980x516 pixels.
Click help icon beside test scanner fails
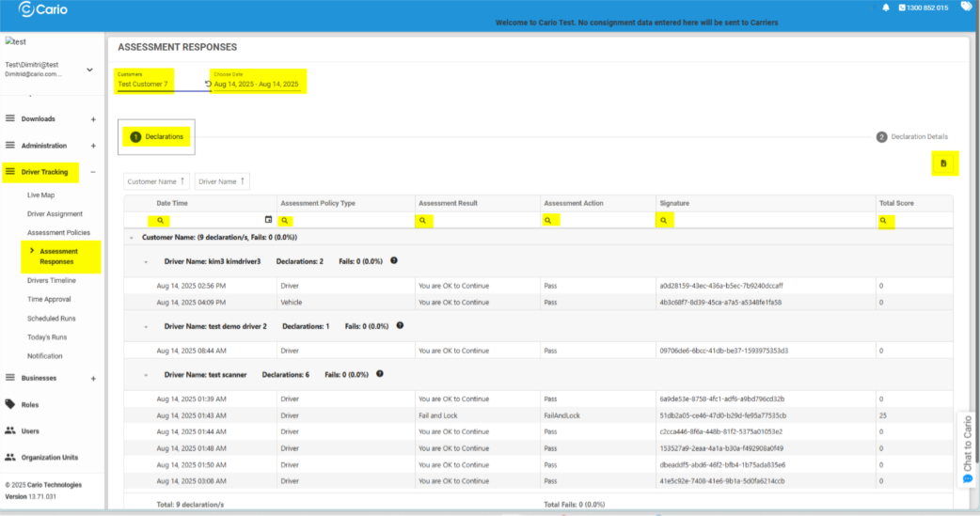click(380, 374)
